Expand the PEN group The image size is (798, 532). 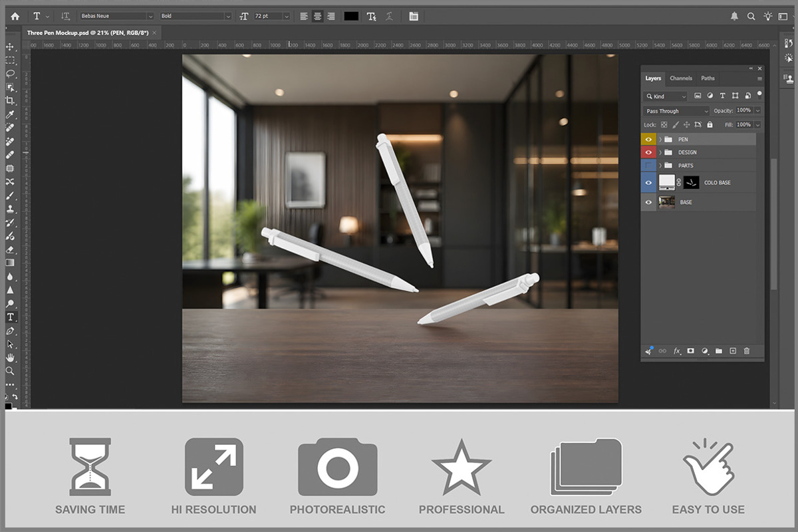coord(660,140)
